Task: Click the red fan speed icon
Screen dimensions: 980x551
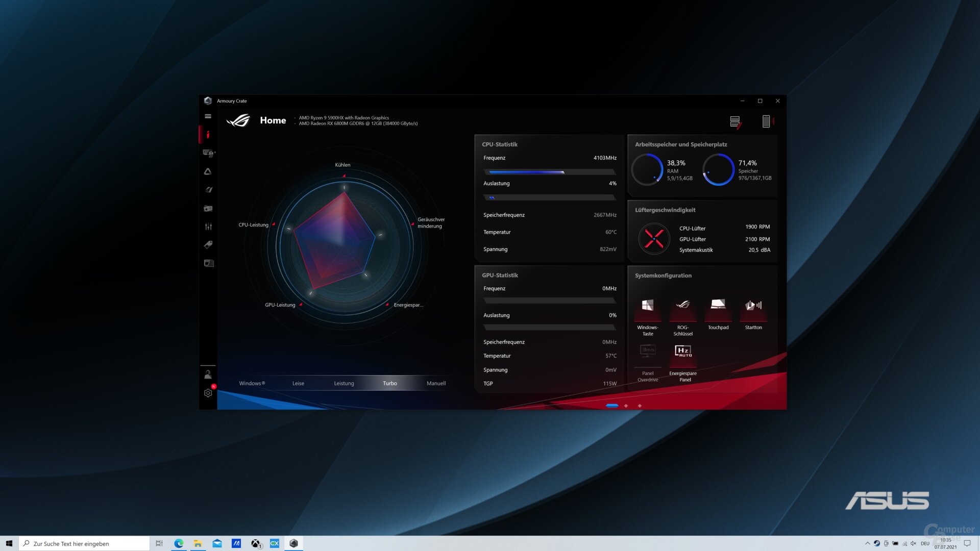Action: point(654,238)
